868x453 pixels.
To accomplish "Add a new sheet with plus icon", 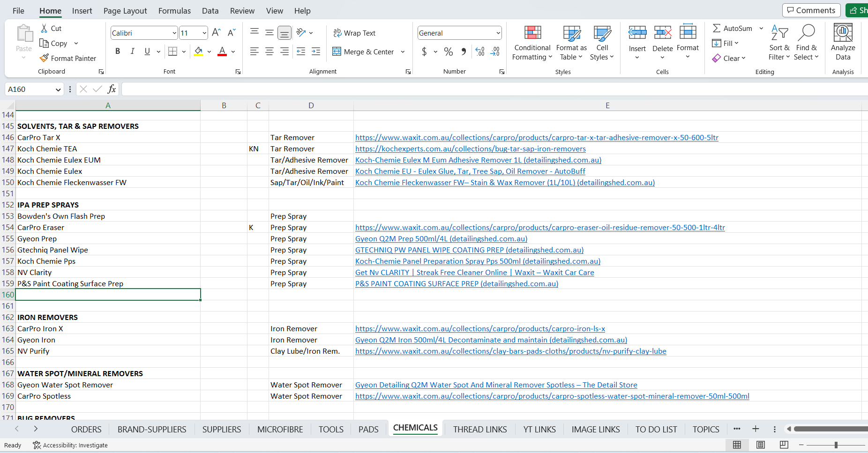I will coord(756,429).
